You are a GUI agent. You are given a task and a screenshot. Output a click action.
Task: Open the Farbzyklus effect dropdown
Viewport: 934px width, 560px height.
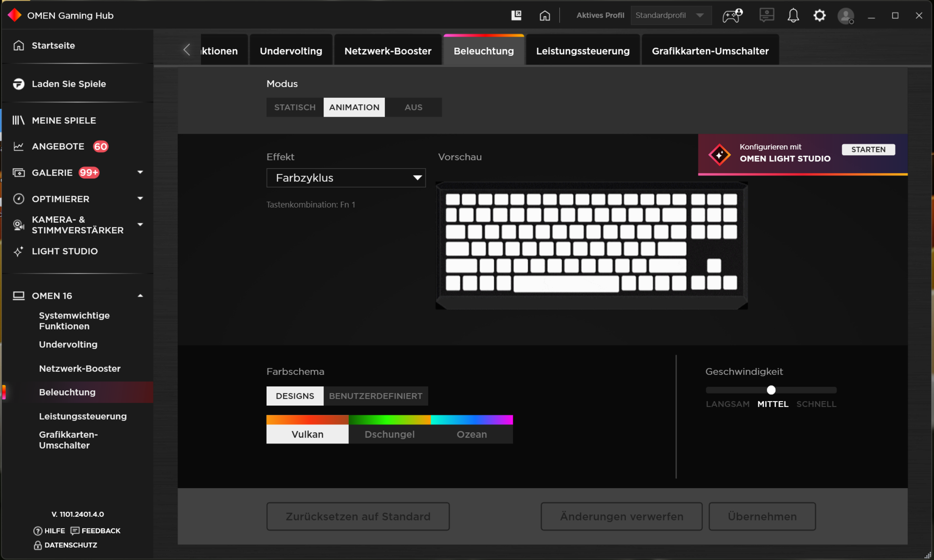[346, 178]
